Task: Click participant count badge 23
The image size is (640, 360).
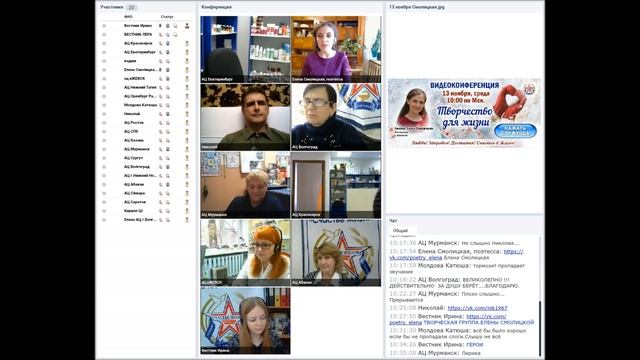Action: pyautogui.click(x=131, y=7)
